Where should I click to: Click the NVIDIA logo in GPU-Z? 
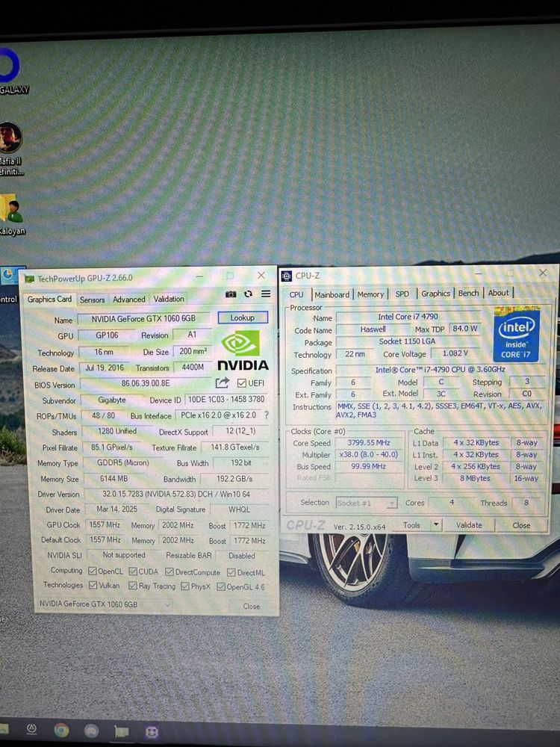(x=243, y=352)
